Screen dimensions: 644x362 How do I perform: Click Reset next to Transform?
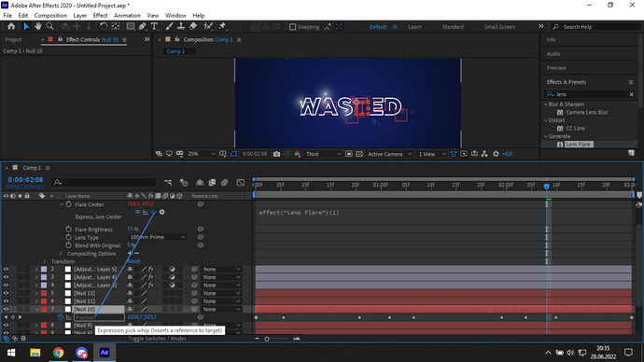133,261
